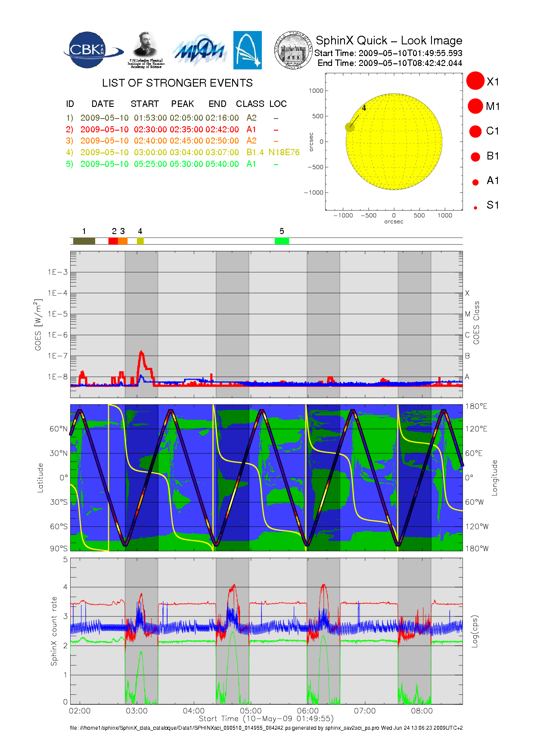Select event 1 olive timeline bar

[84, 241]
